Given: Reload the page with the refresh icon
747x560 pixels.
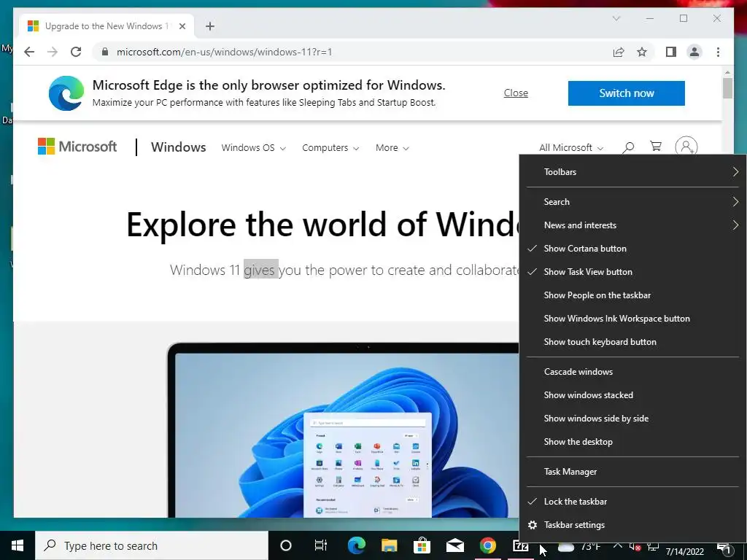Looking at the screenshot, I should click(76, 52).
